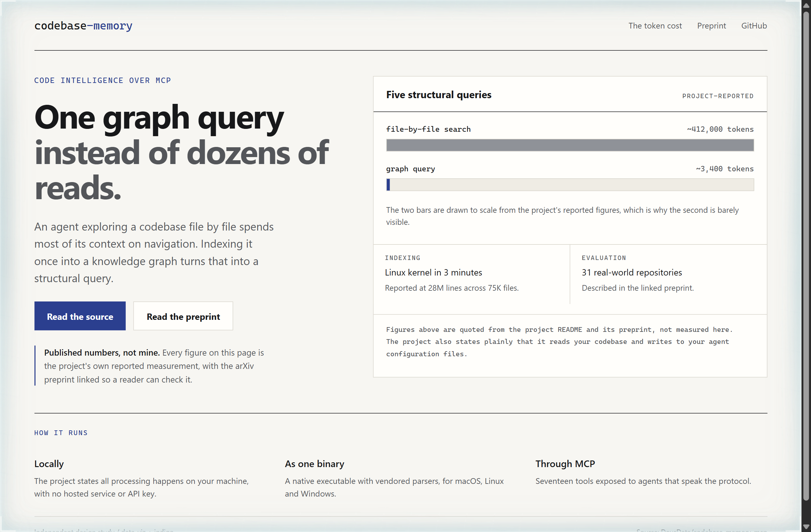811x532 pixels.
Task: Click the Figures above are quoted note
Action: (559, 342)
